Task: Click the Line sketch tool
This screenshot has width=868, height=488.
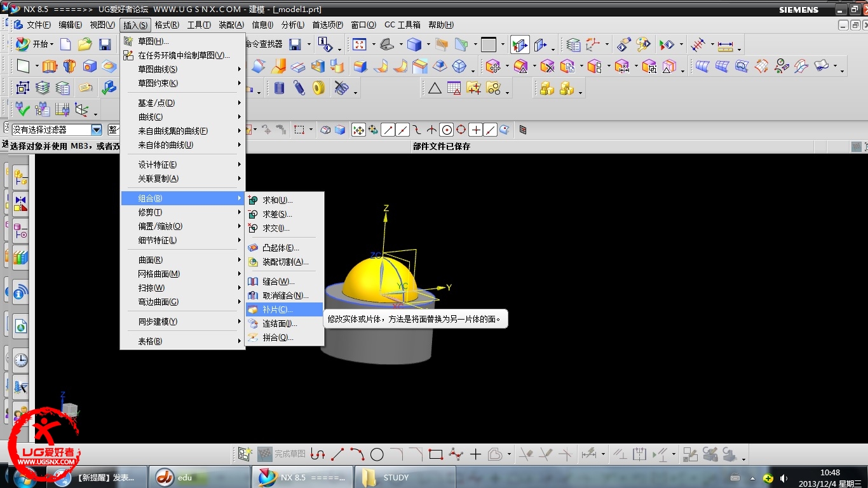Action: 337,454
